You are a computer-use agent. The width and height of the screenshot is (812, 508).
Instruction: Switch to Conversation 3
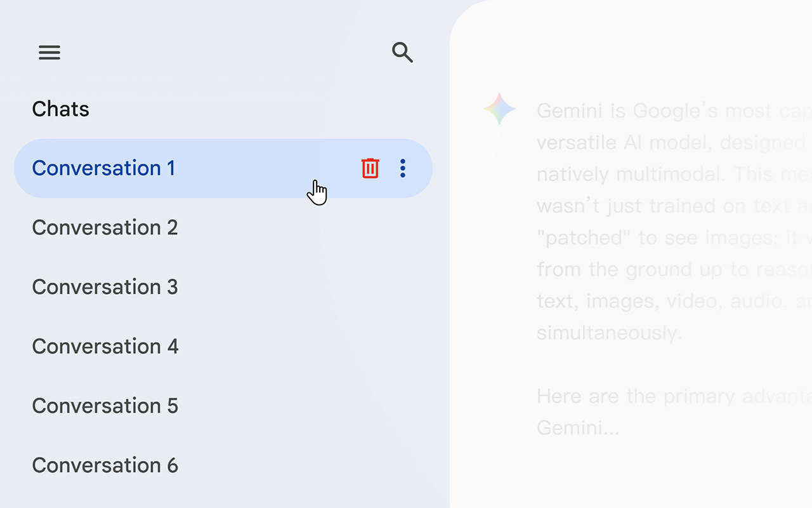point(105,287)
